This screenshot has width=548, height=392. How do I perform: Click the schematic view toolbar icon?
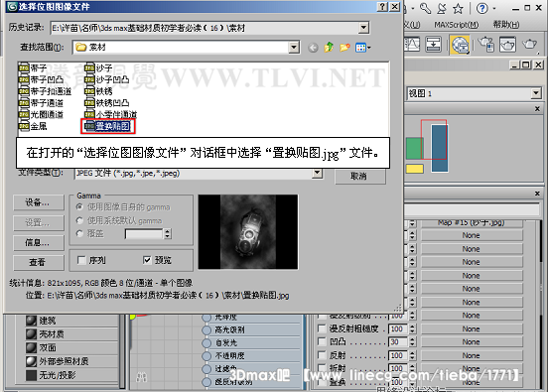tap(433, 45)
